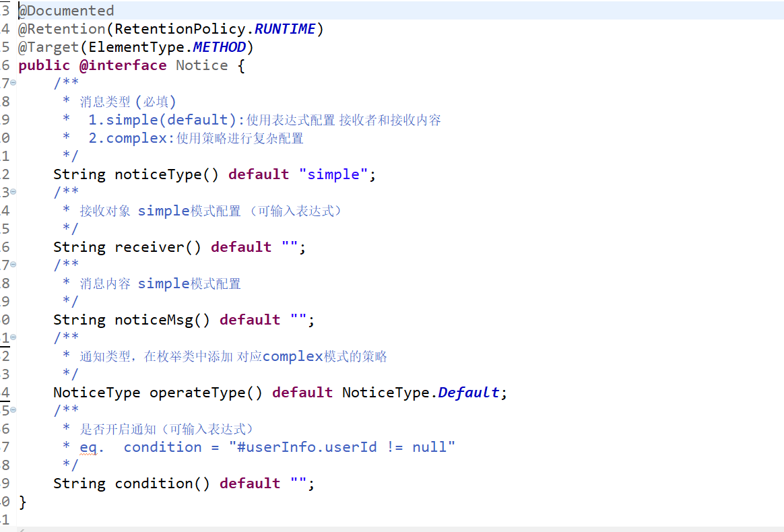Click the RUNTIME enum constant
The width and height of the screenshot is (784, 532).
[x=284, y=29]
